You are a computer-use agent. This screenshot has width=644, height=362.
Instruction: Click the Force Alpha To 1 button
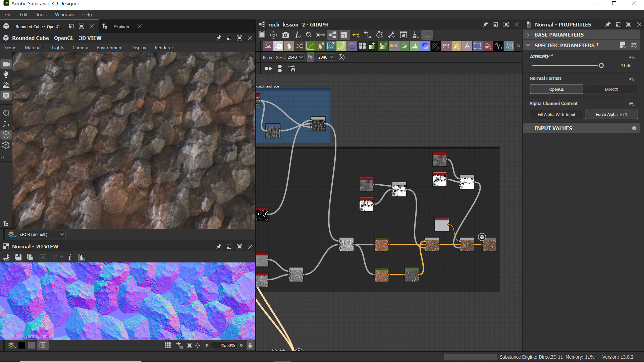coord(611,115)
